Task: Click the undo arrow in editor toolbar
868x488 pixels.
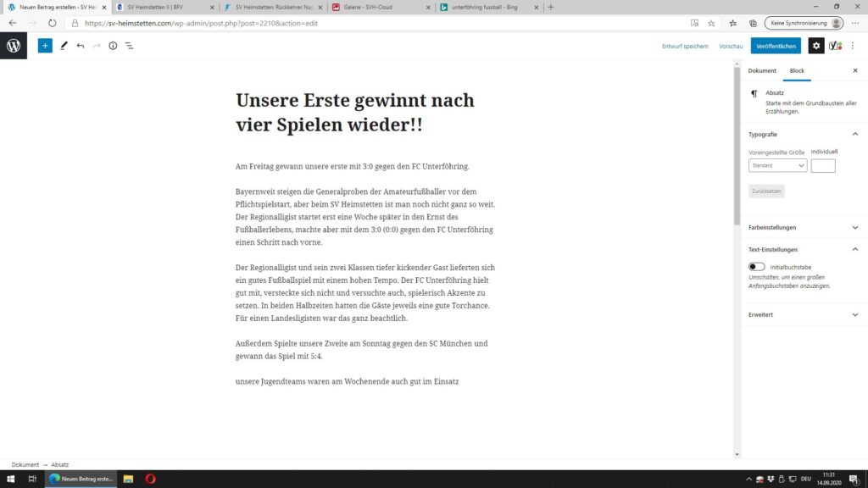Action: 80,46
